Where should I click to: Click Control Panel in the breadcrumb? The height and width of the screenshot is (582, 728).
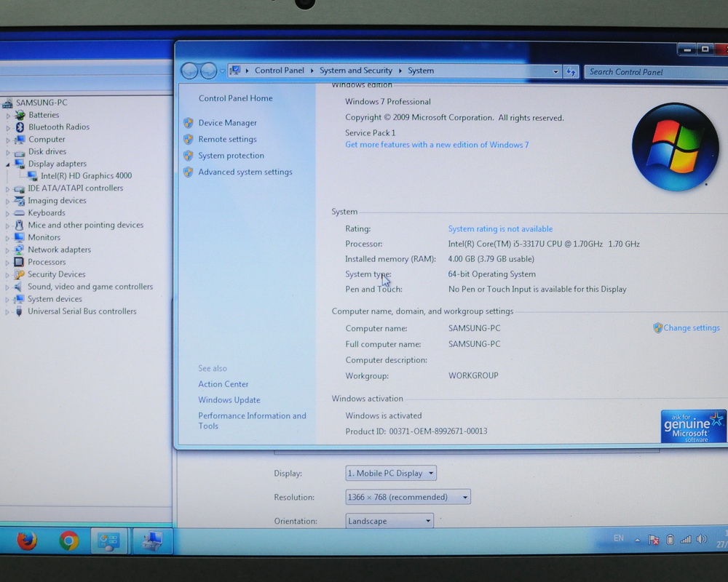coord(279,71)
